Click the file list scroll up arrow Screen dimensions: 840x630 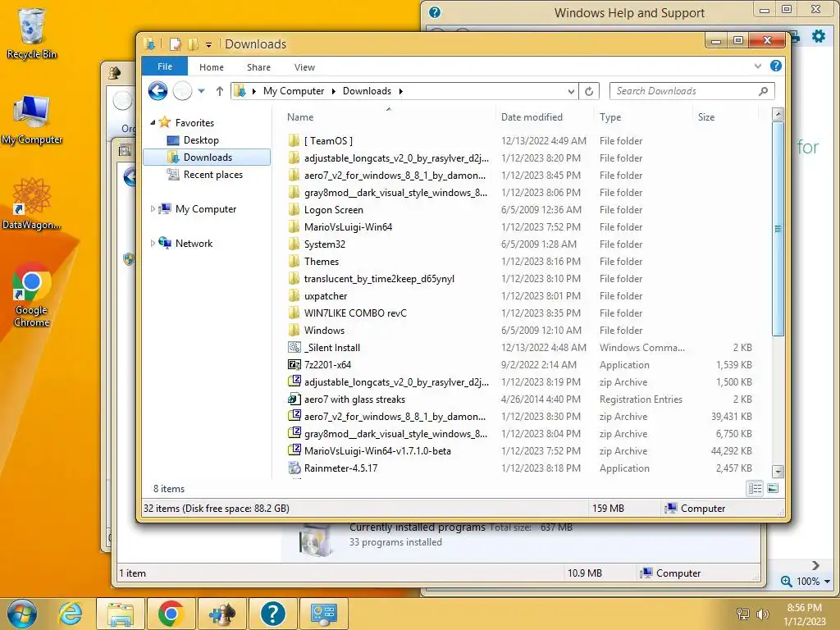tap(778, 113)
